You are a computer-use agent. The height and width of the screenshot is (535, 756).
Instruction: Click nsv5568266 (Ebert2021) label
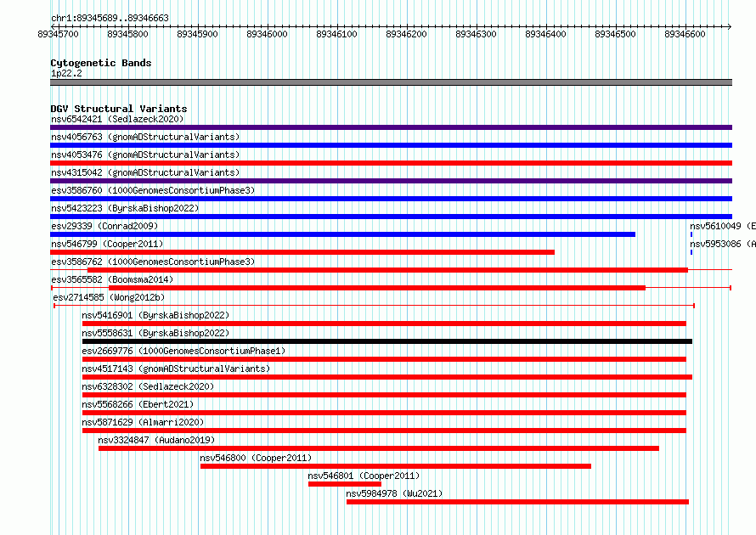[138, 404]
